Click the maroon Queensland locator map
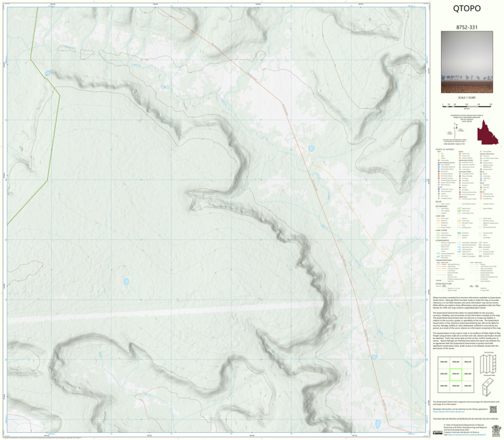This screenshot has height=440, width=504. 488,132
